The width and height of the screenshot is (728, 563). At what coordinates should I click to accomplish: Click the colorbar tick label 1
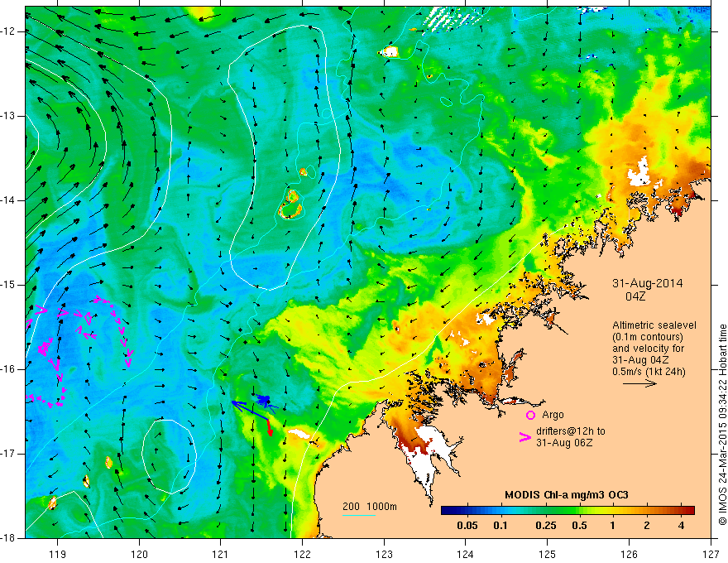coord(613,526)
